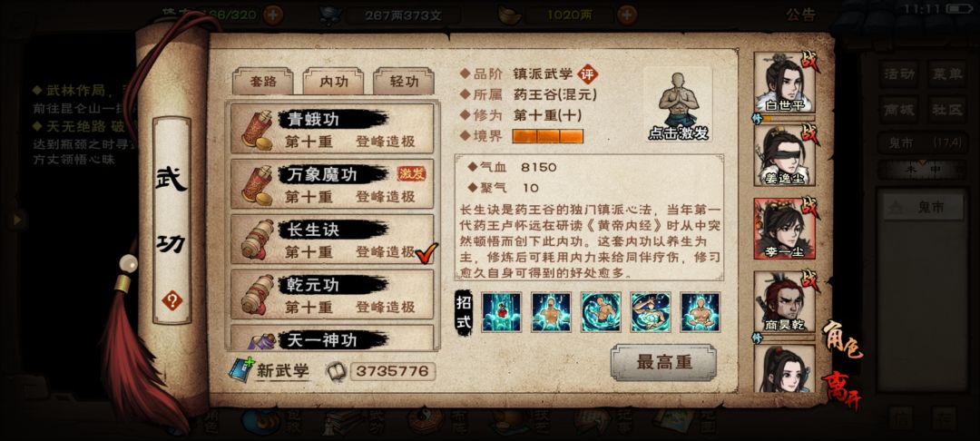Choose the fifth skill move icon
The width and height of the screenshot is (980, 441).
[700, 312]
